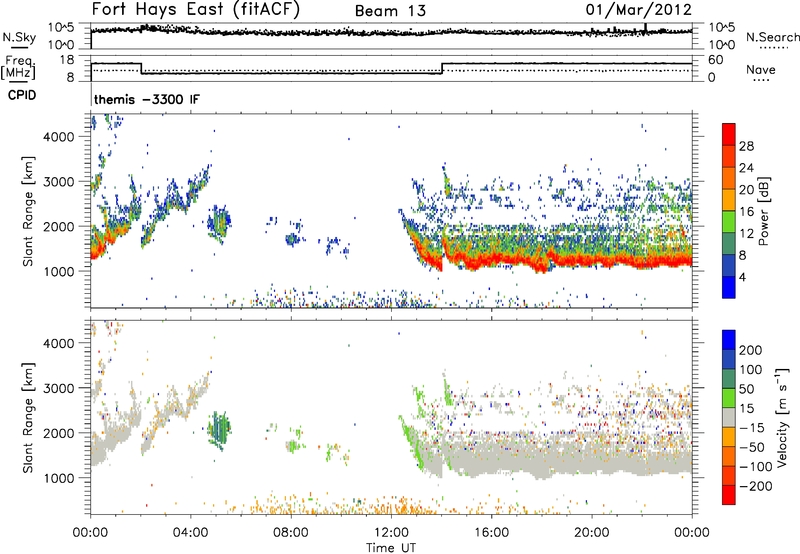
Task: Click the 18 tick on frequency axis
Action: point(67,60)
